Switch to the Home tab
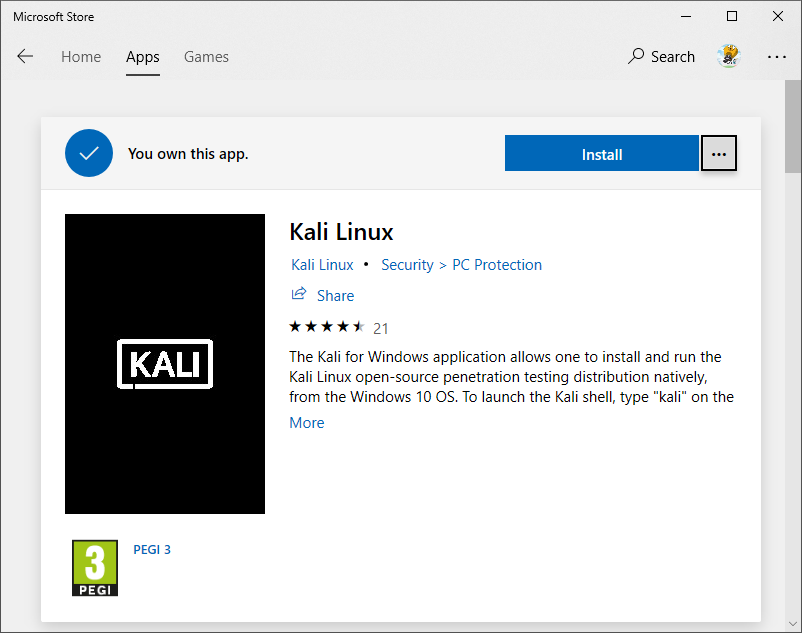 [81, 57]
